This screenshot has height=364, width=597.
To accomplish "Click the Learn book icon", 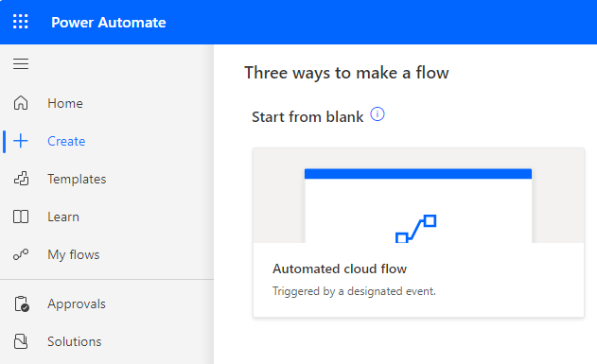I will pos(21,217).
